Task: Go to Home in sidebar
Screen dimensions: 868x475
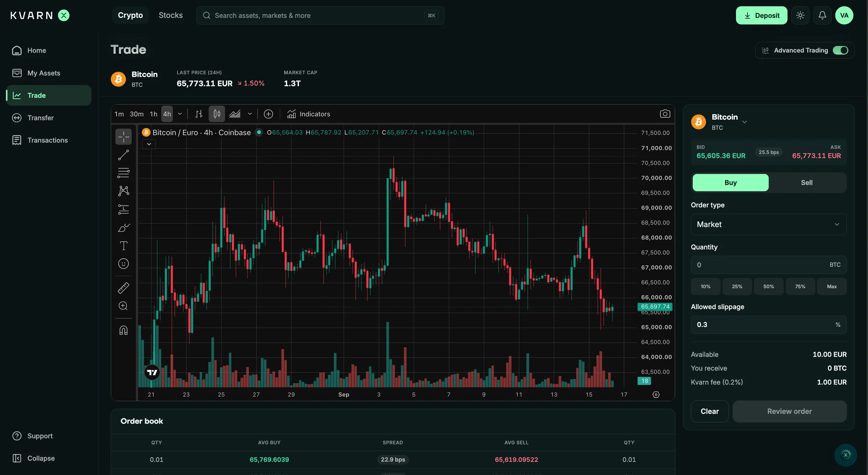Action: click(48, 50)
